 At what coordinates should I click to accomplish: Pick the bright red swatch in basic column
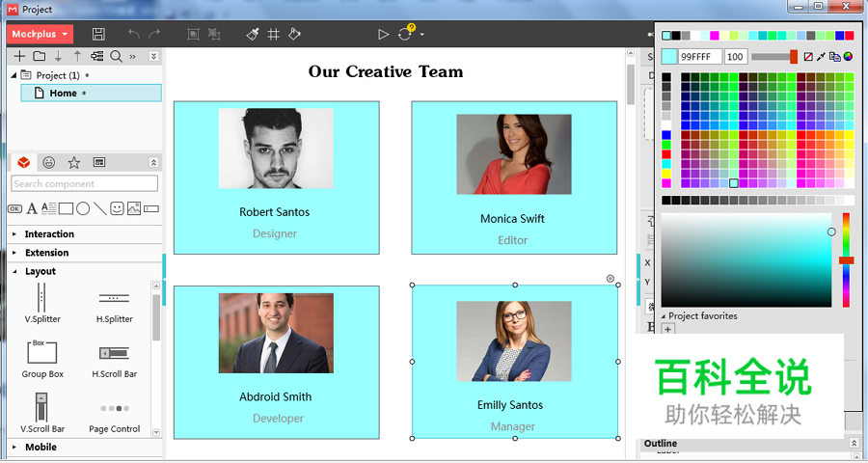[666, 154]
